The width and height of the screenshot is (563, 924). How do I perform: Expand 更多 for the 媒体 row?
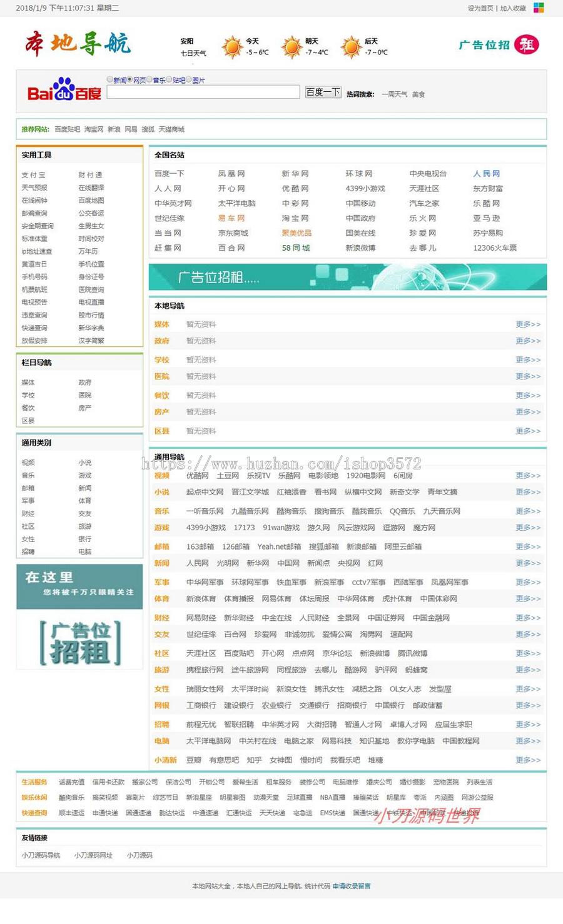[527, 323]
